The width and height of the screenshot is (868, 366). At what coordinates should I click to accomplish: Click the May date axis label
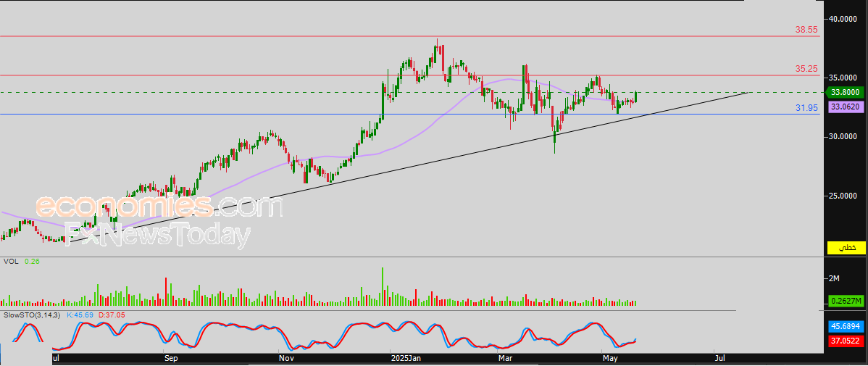click(x=611, y=358)
